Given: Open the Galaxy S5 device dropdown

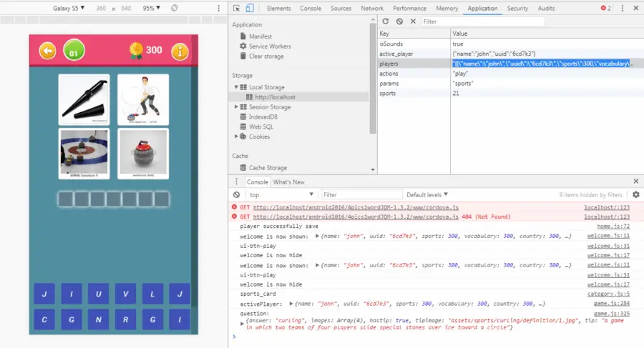Looking at the screenshot, I should tap(69, 9).
